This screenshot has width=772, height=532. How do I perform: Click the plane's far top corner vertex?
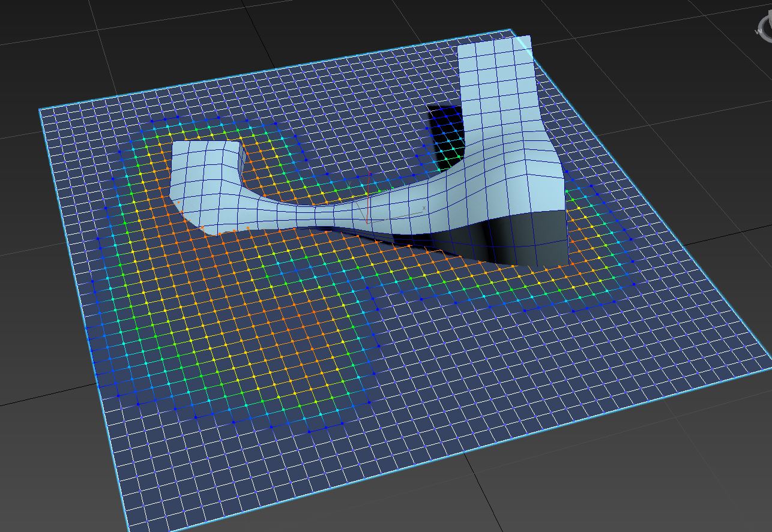tap(511, 29)
